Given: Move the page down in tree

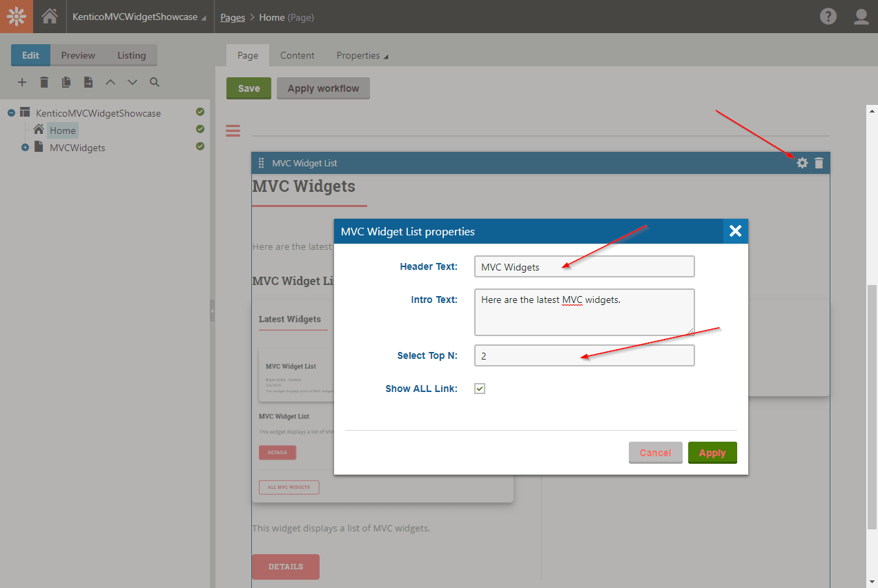Looking at the screenshot, I should [133, 82].
